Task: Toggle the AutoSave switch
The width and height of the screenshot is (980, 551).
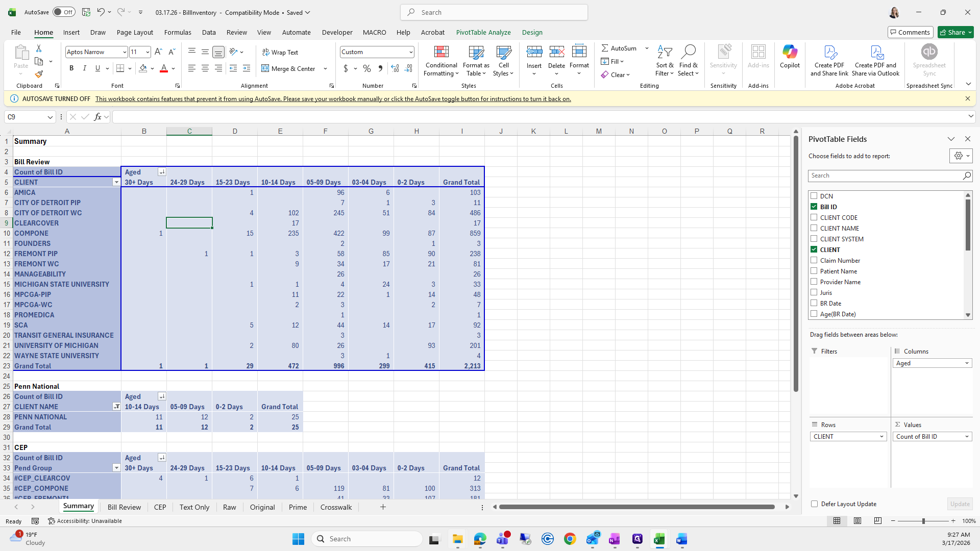Action: click(64, 12)
